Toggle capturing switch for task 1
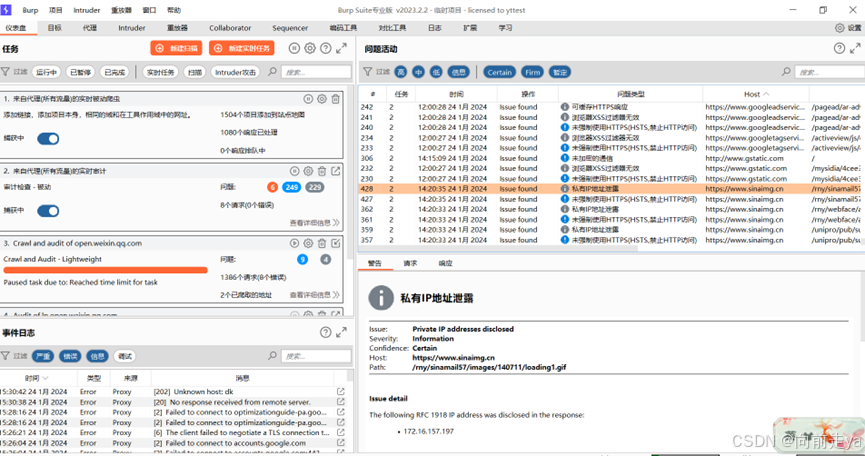Image resolution: width=865 pixels, height=456 pixels. [x=48, y=138]
